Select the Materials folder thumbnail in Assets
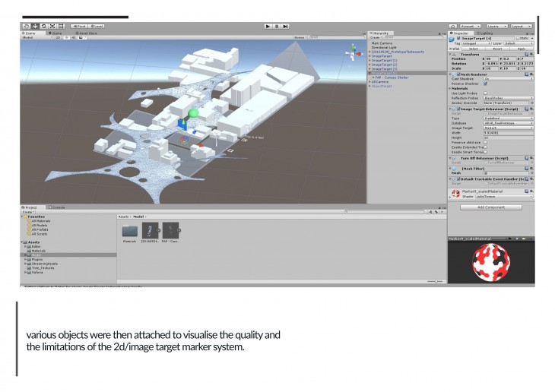This screenshot has width=555, height=392. click(x=130, y=232)
